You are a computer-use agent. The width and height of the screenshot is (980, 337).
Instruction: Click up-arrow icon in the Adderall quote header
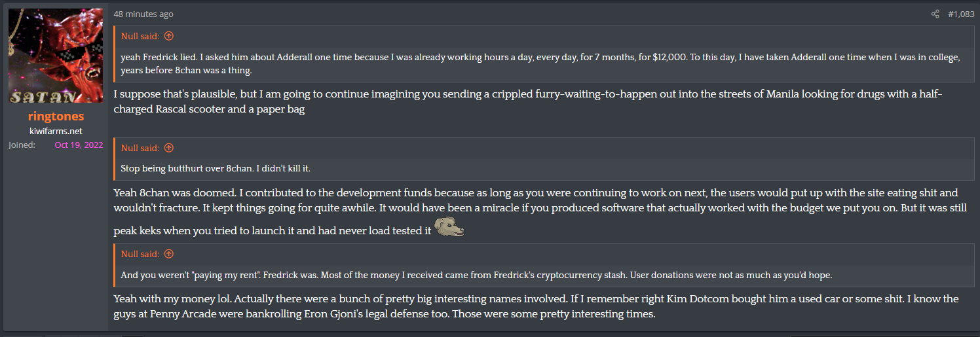point(168,36)
